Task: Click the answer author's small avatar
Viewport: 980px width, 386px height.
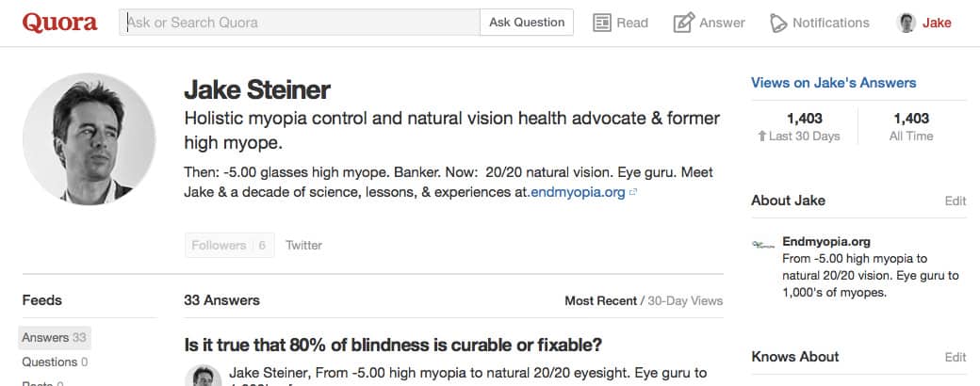Action: (204, 377)
